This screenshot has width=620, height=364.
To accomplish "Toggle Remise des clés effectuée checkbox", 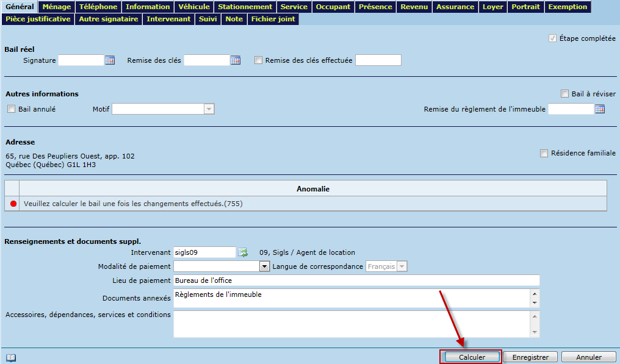I will (259, 60).
